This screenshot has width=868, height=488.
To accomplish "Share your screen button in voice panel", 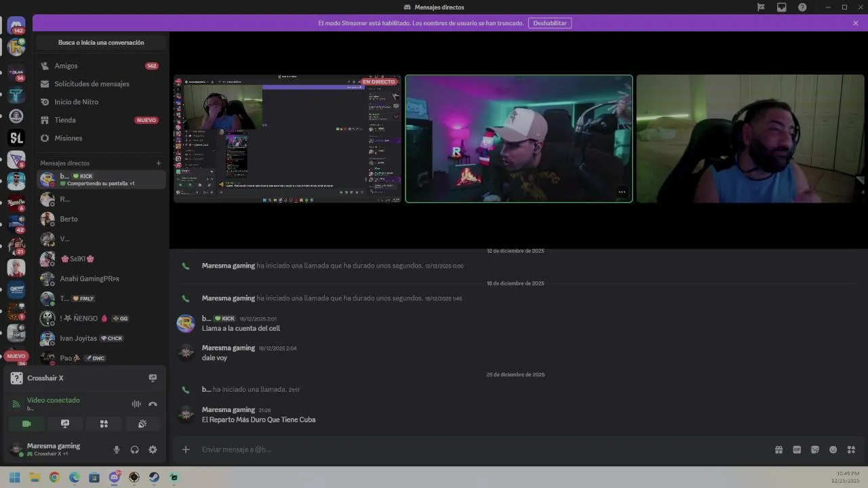I will tap(65, 424).
